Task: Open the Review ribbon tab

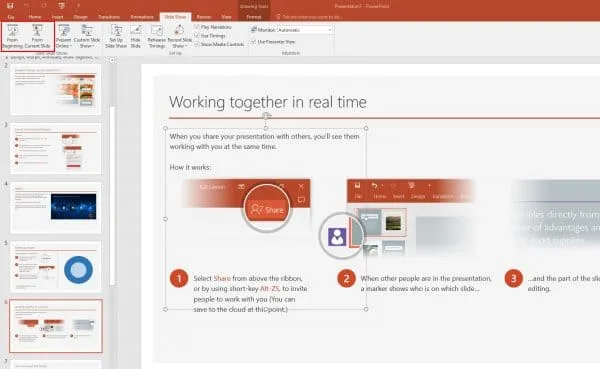Action: [204, 17]
